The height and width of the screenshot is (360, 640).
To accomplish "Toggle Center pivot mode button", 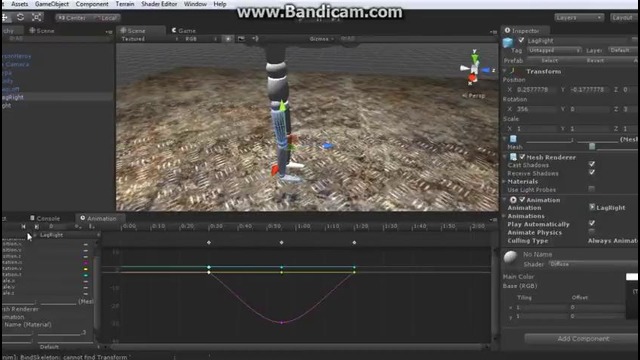I will pos(72,18).
